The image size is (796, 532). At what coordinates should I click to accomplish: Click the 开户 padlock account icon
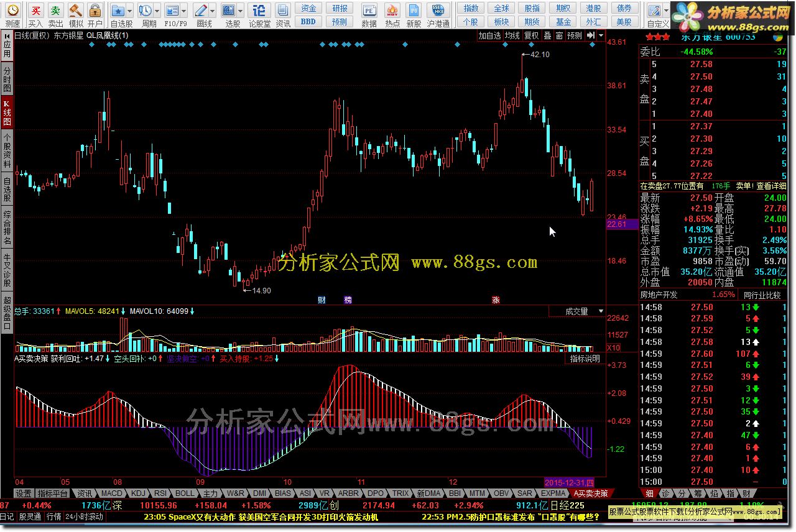pos(95,11)
